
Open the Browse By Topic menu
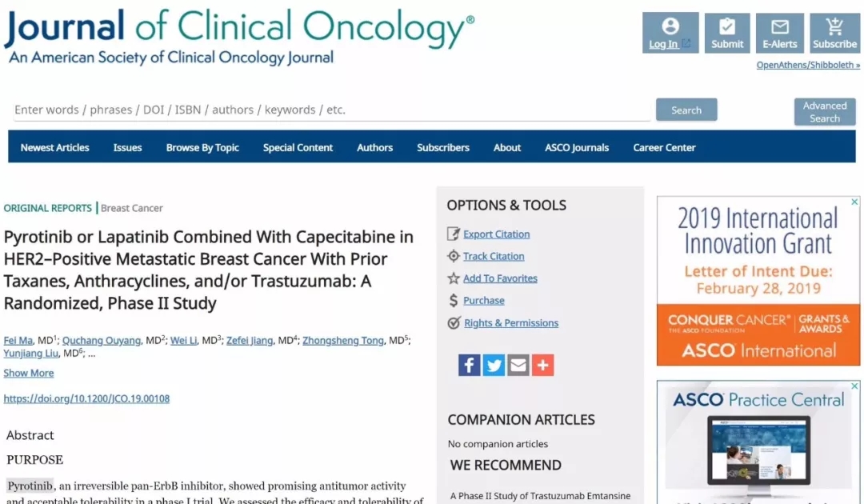[x=202, y=147]
